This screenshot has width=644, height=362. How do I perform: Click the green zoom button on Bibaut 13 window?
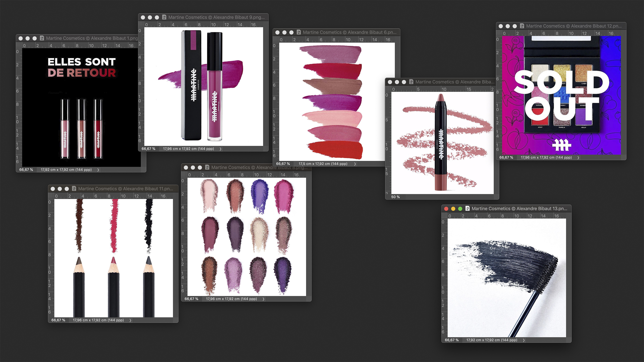tap(460, 209)
